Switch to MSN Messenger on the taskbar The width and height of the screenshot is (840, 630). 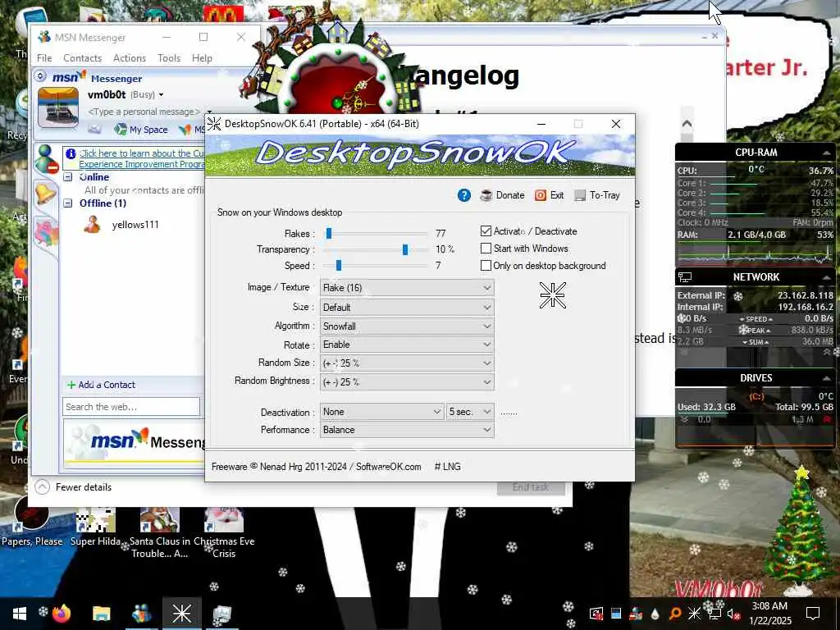tap(141, 614)
